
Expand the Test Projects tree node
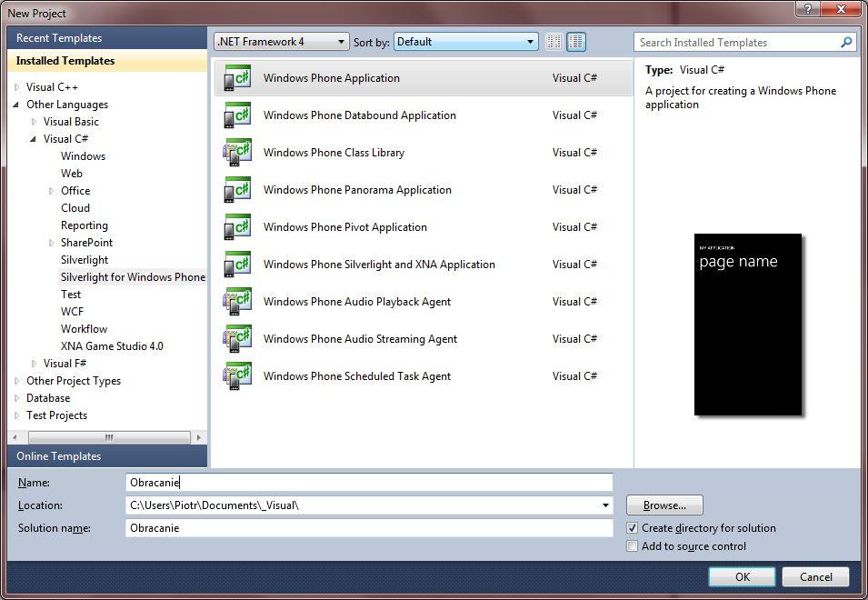click(16, 415)
